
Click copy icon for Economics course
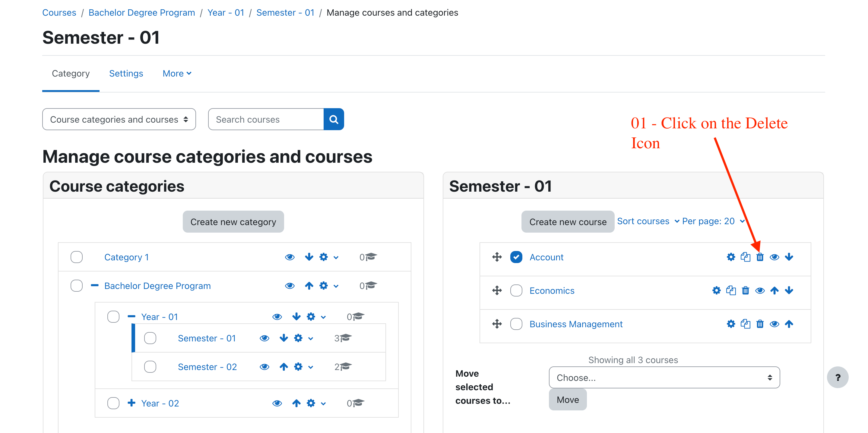(731, 290)
